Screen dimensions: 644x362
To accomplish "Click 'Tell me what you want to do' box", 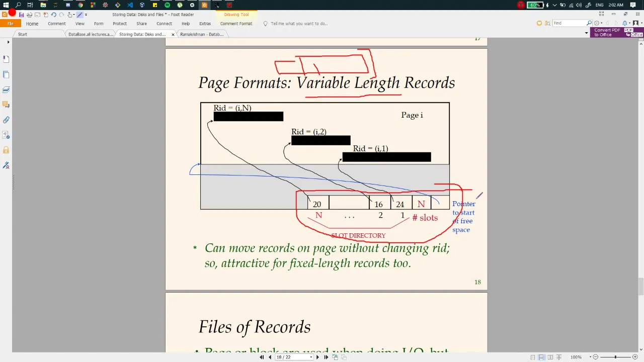I will coord(299,24).
